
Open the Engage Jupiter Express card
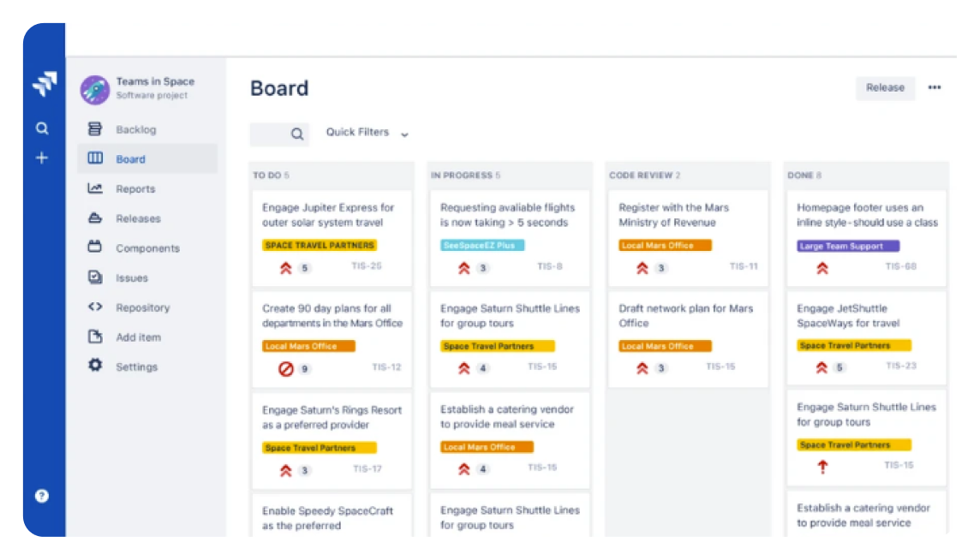(x=328, y=215)
